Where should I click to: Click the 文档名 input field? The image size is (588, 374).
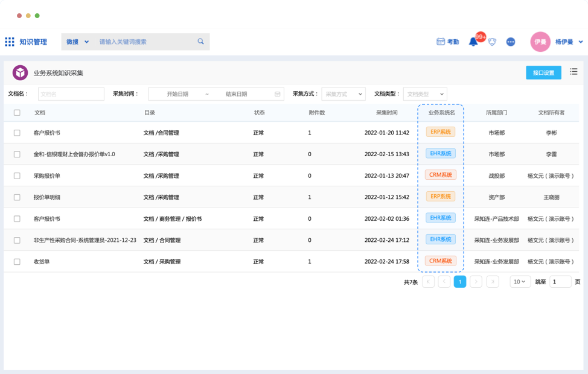pos(71,94)
